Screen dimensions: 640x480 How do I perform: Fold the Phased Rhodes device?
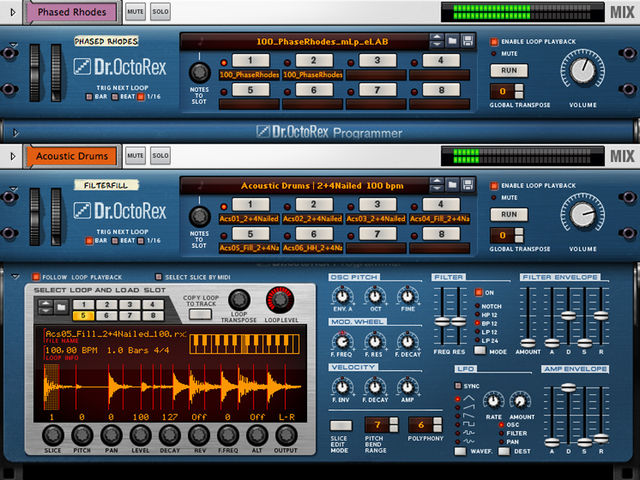pyautogui.click(x=13, y=44)
